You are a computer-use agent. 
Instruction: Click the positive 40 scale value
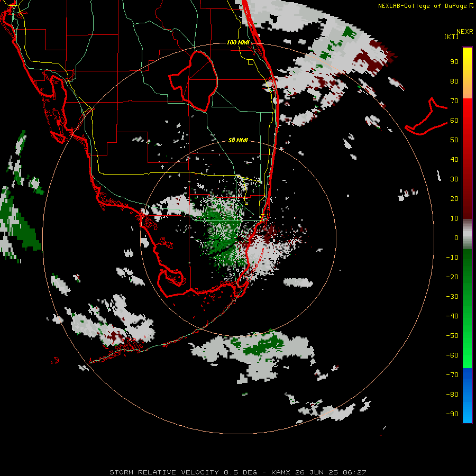click(454, 159)
